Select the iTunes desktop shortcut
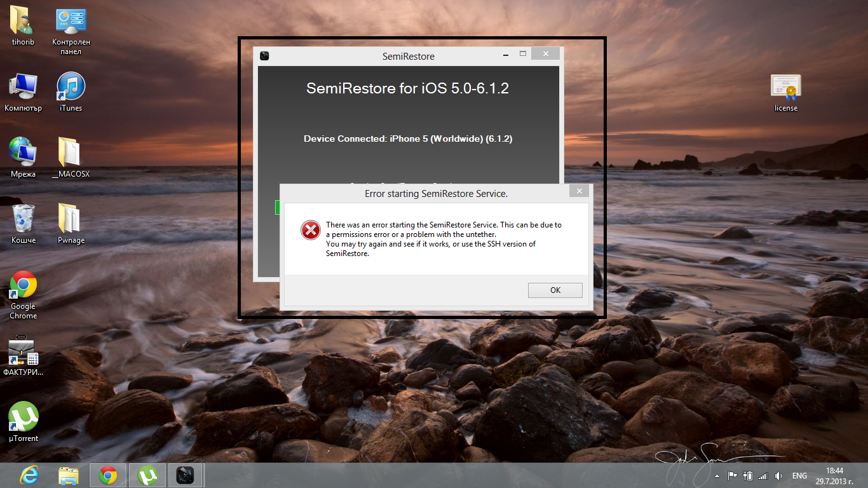The image size is (868, 488). click(71, 91)
